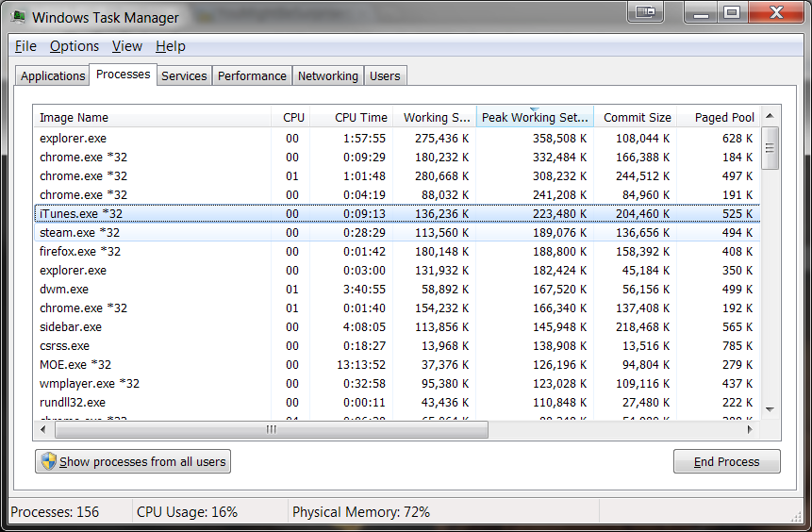Click the horizontal scrollbar left arrow
The height and width of the screenshot is (532, 812).
(x=43, y=429)
